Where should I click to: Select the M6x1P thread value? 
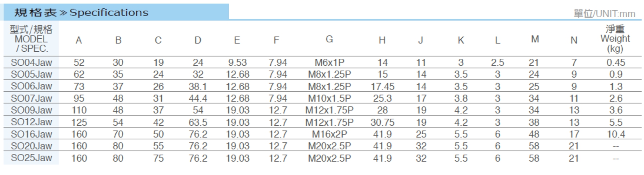point(329,63)
